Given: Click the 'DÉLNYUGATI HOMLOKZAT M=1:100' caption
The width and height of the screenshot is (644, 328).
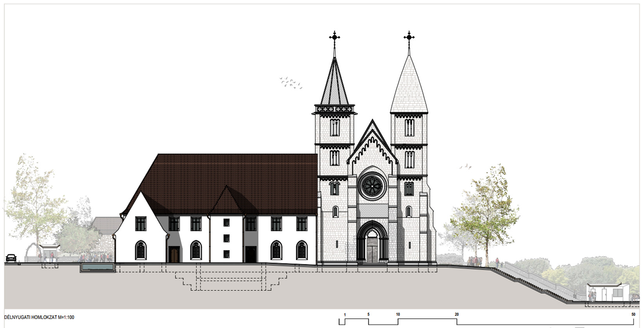Looking at the screenshot, I should (x=39, y=317).
